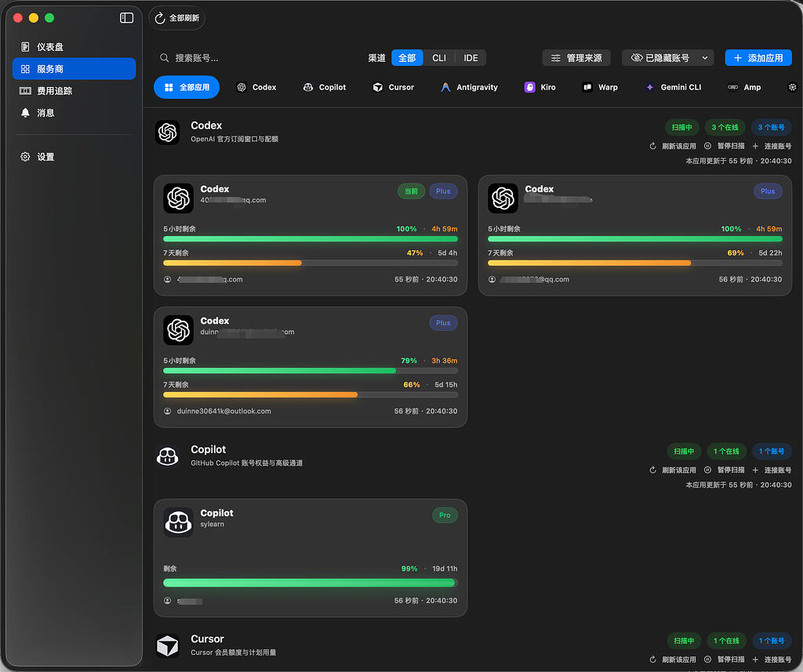Viewport: 803px width, 672px height.
Task: Toggle 暂停扫描 in the Copilot section
Action: coord(724,470)
